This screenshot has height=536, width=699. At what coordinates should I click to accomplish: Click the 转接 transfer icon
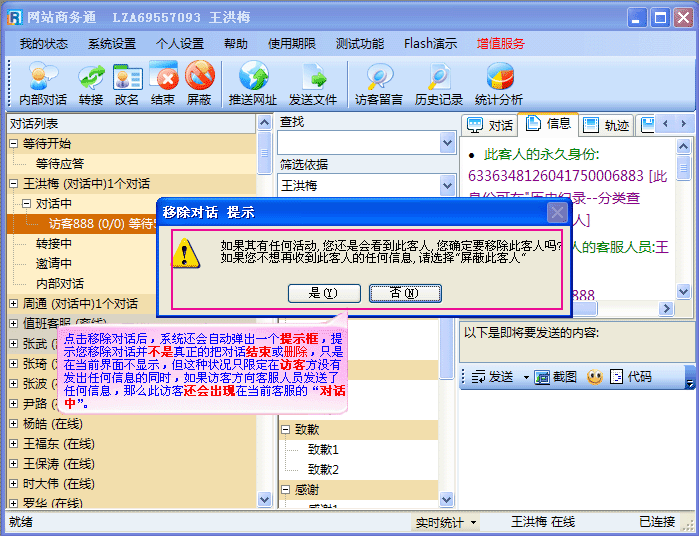(91, 77)
